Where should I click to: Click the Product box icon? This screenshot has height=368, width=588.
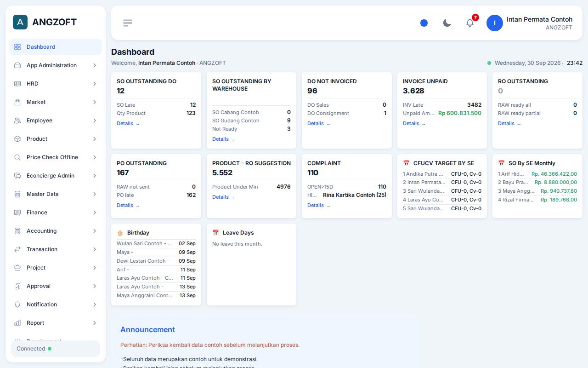[17, 139]
